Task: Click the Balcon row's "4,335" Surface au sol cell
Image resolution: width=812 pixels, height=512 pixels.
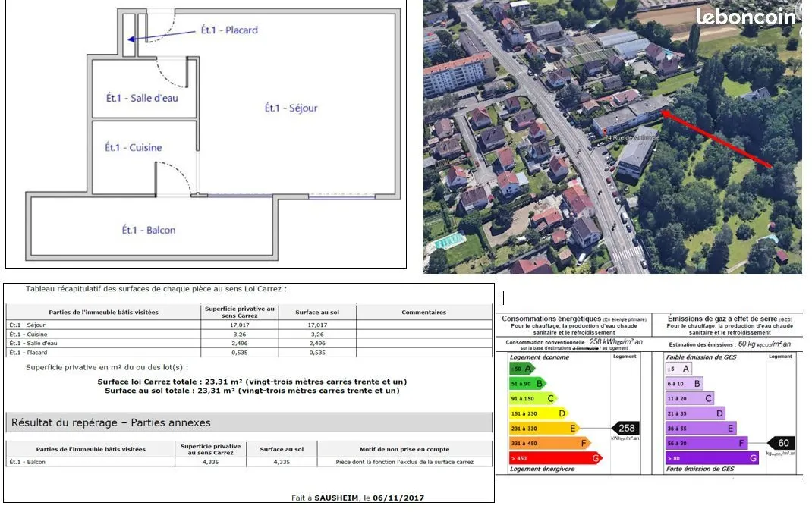Action: [x=282, y=462]
